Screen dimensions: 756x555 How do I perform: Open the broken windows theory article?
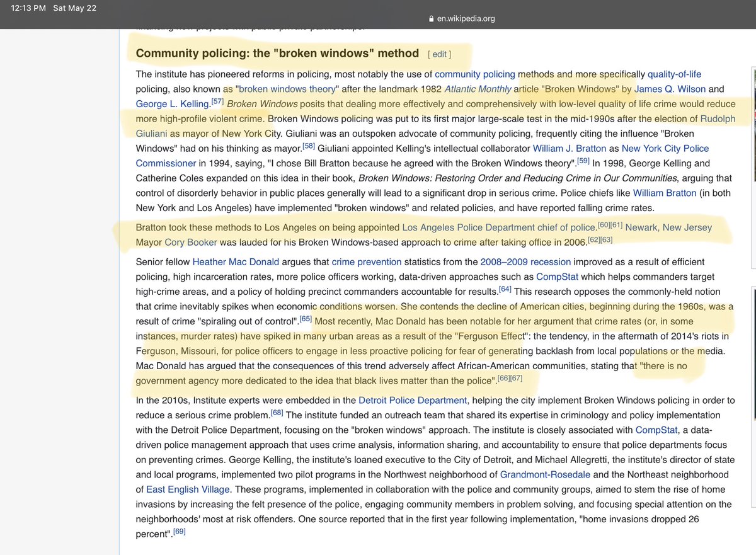pyautogui.click(x=287, y=89)
